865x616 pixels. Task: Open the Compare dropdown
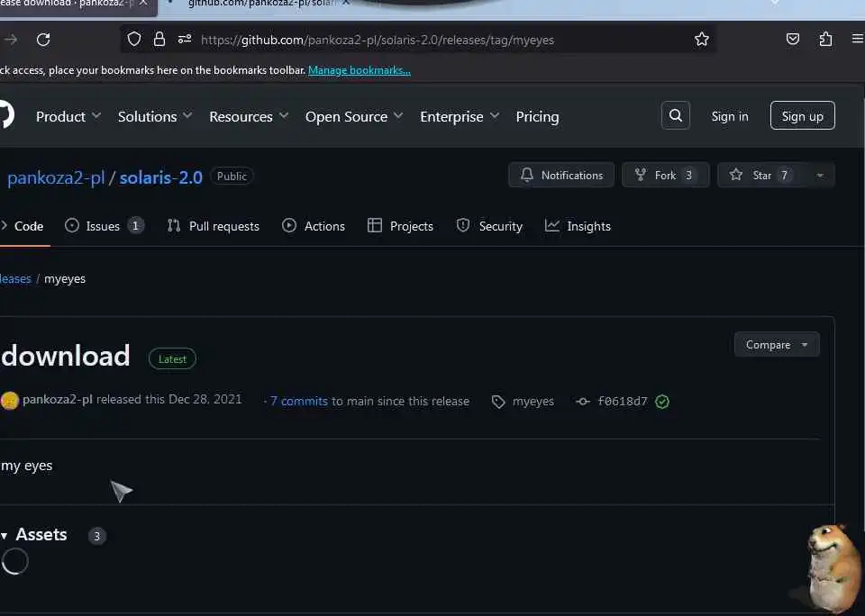777,345
